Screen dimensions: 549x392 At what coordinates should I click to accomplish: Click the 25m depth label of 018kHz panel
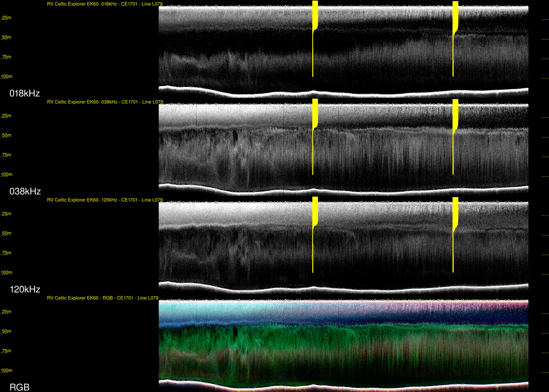pos(7,18)
